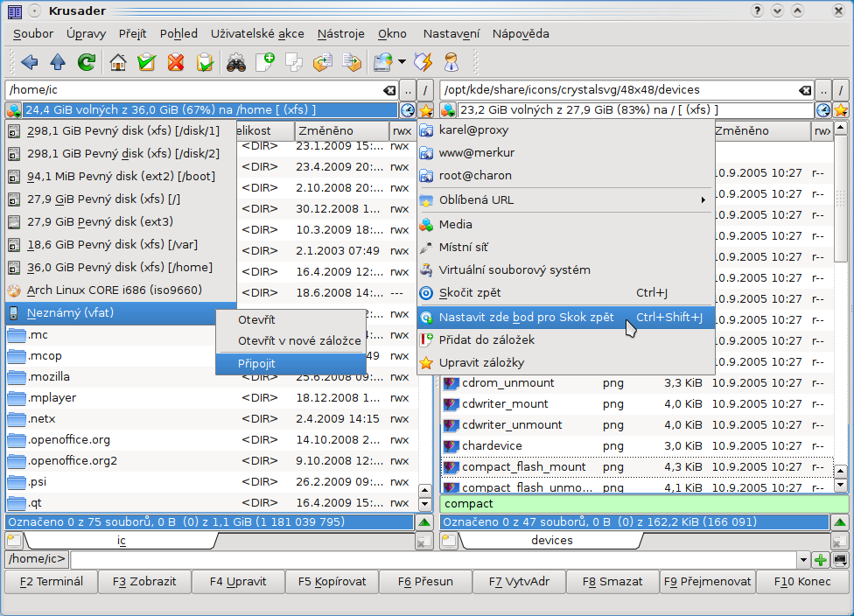This screenshot has width=854, height=616.
Task: Choose Otevřít in the context menu
Action: tap(290, 320)
